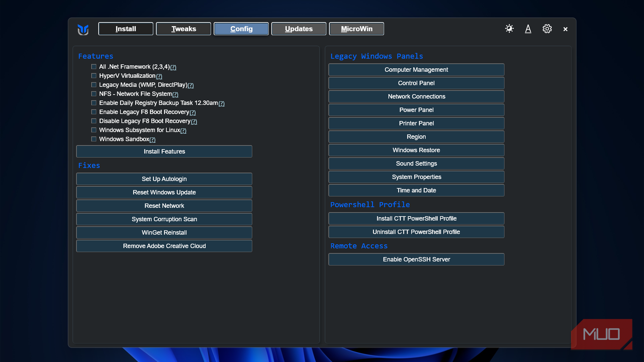Open the settings gear icon

point(547,29)
